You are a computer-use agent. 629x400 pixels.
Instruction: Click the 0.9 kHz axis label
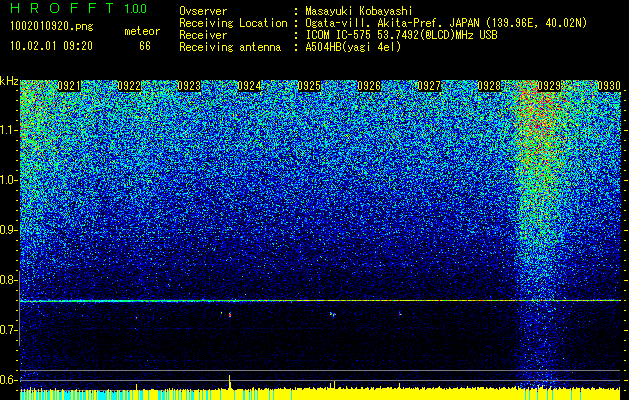[x=9, y=230]
